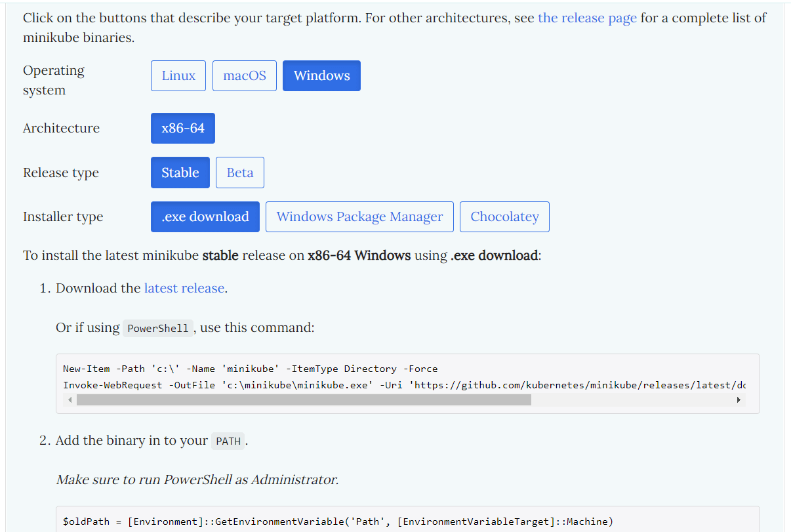Select the Windows operating system button
This screenshot has height=532, width=791.
pos(321,75)
